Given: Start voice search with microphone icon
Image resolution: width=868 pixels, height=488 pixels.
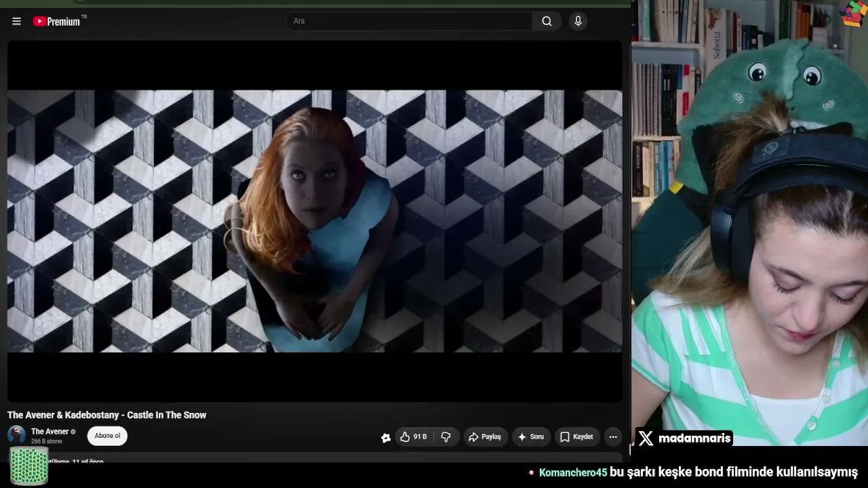Looking at the screenshot, I should (578, 21).
